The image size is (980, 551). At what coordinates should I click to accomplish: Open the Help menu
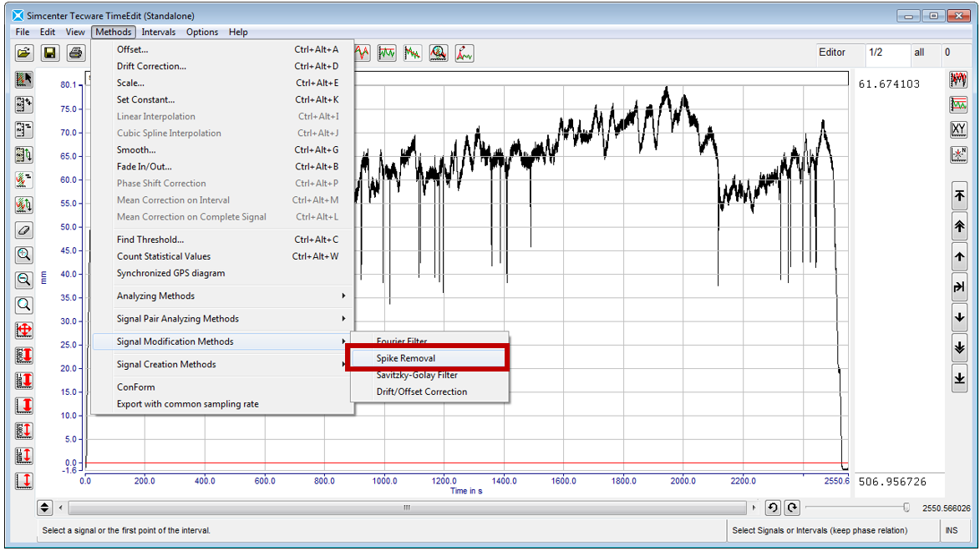point(238,32)
